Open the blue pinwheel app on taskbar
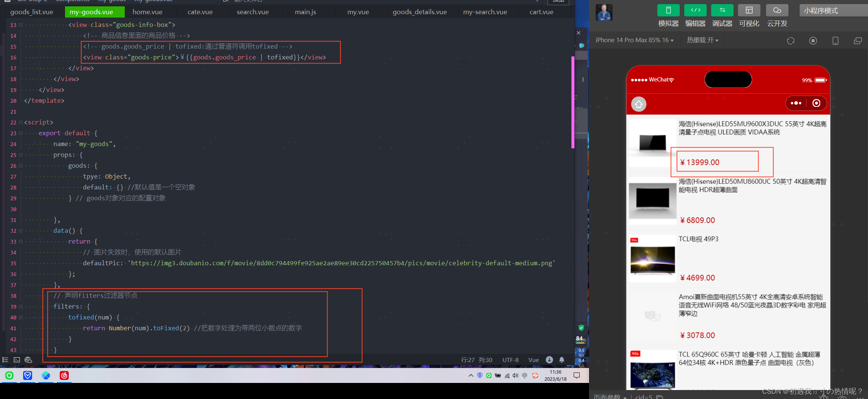Screen dimensions: 868x399 click(46, 375)
